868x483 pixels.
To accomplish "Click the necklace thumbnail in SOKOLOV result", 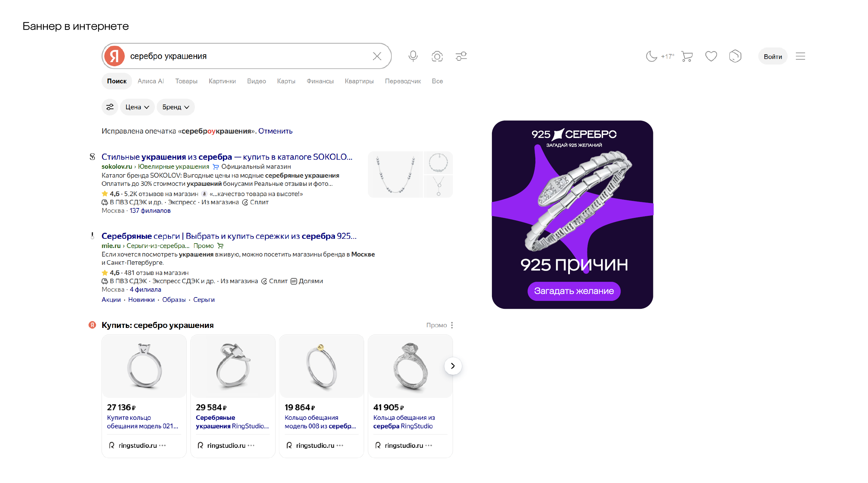I will (x=395, y=174).
